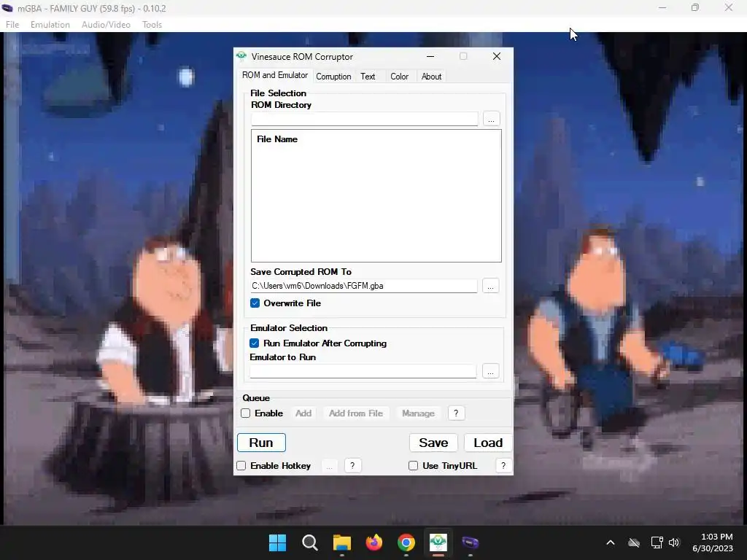Click ROM Directory input field
This screenshot has width=747, height=560.
click(x=365, y=119)
